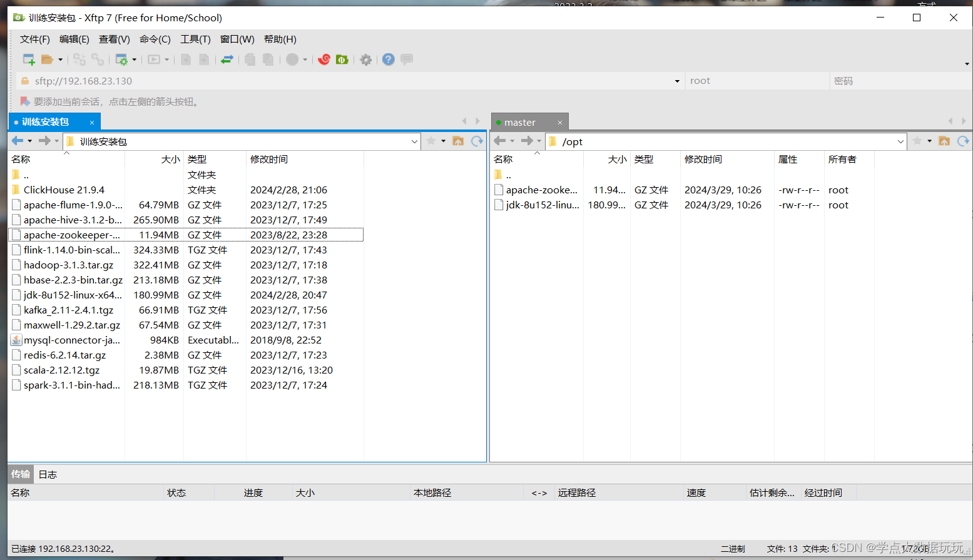Click the New Session toolbar icon
The height and width of the screenshot is (560, 973).
(x=29, y=59)
